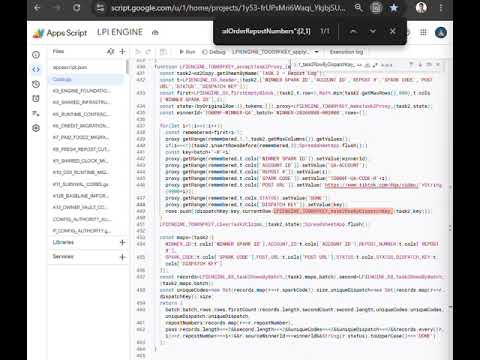480x360 pixels.
Task: Open the Google apps grid
Action: click(423, 32)
